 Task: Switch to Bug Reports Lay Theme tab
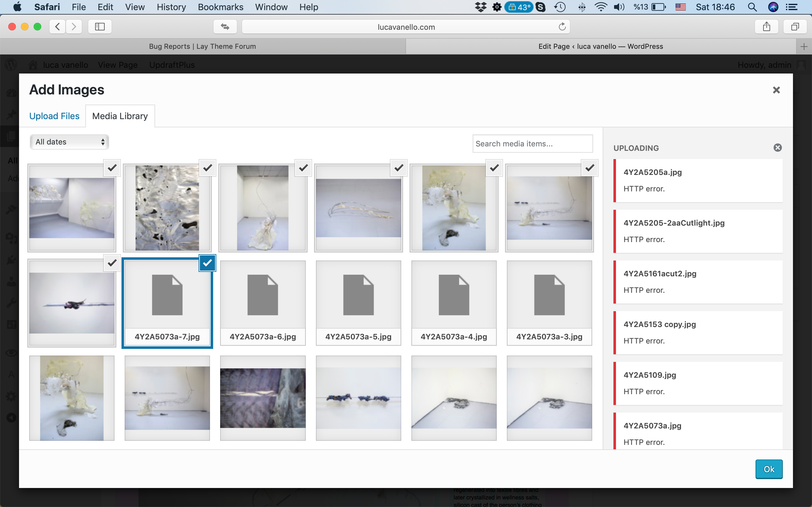pyautogui.click(x=202, y=47)
